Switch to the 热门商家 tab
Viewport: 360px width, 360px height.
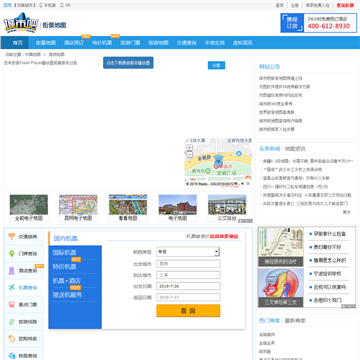(270, 321)
